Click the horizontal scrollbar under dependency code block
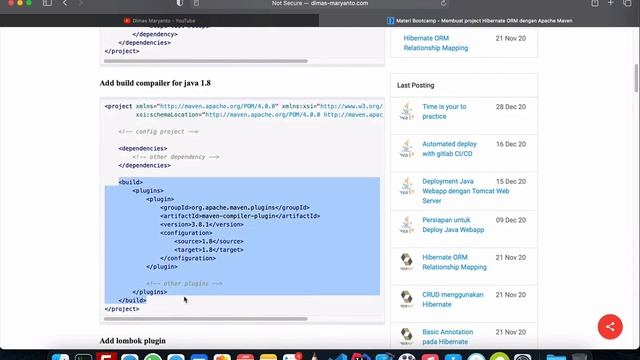Viewport: 640px width, 360px height. click(205, 61)
